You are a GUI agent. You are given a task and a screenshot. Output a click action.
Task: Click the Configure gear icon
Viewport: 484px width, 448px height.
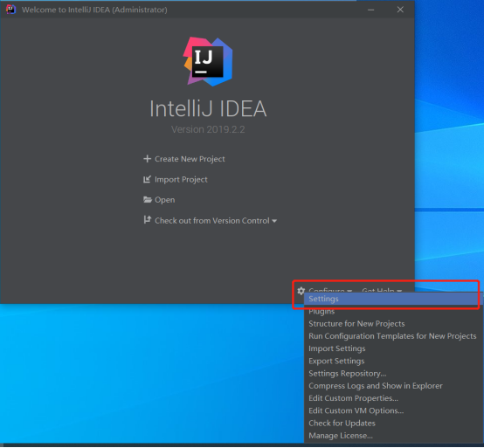(x=301, y=291)
